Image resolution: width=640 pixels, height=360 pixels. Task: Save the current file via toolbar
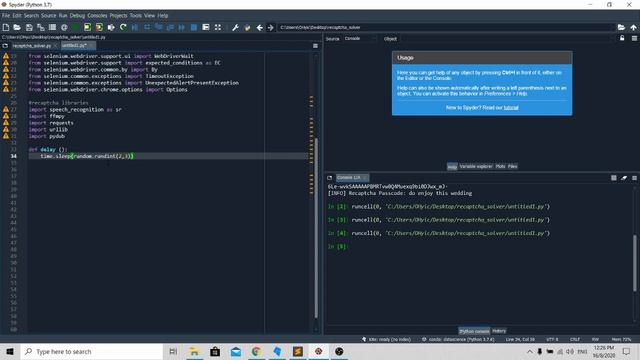pyautogui.click(x=29, y=27)
